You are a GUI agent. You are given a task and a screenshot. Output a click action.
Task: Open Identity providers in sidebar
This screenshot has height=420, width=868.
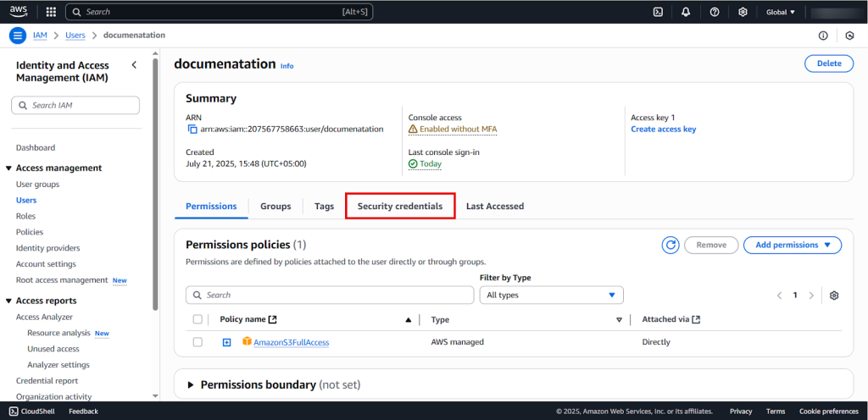tap(47, 248)
